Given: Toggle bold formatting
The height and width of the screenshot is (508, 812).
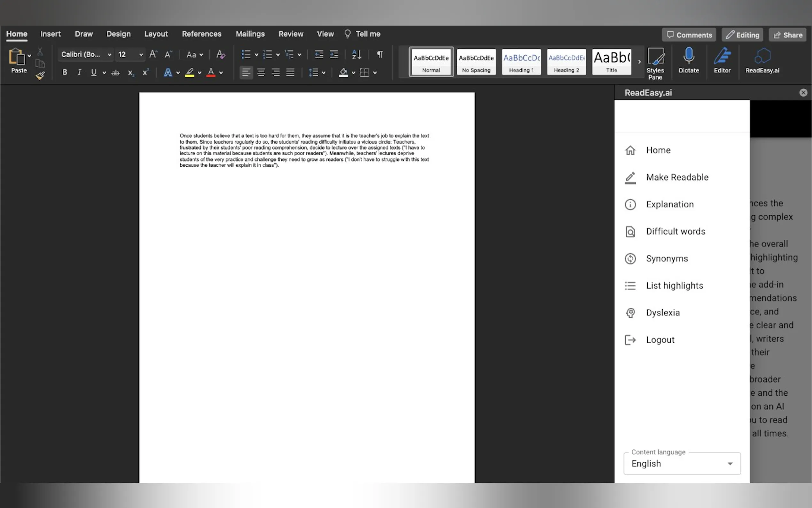Looking at the screenshot, I should pyautogui.click(x=65, y=73).
